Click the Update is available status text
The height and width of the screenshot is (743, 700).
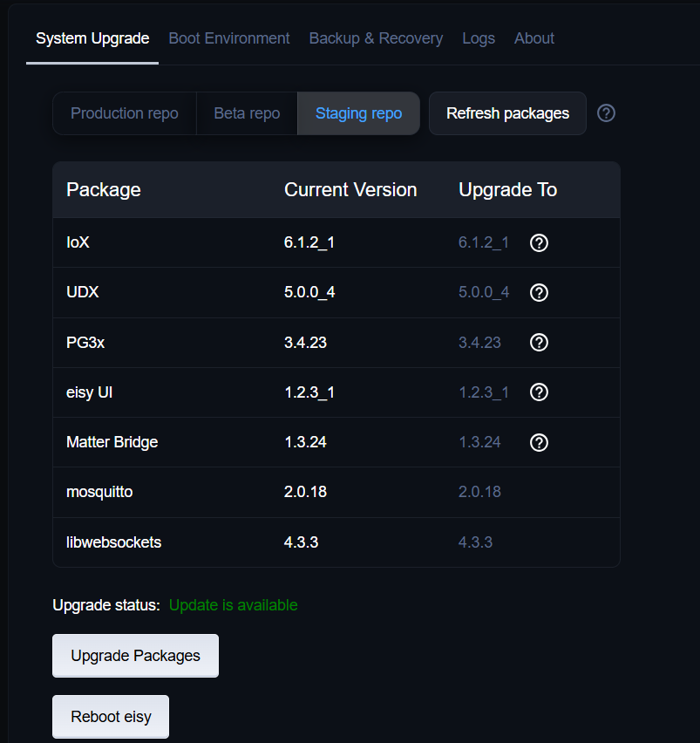point(233,605)
